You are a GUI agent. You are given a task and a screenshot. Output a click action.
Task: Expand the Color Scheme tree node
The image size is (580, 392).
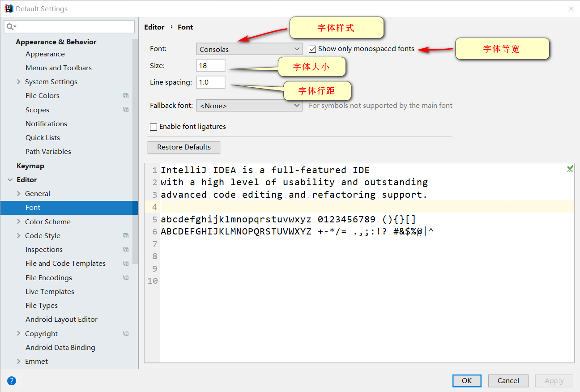point(19,222)
